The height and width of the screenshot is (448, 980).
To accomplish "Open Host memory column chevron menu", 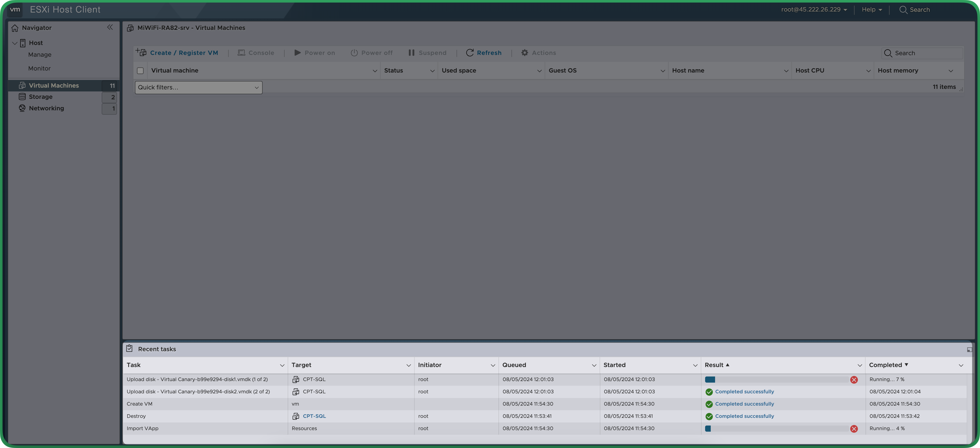I will [x=951, y=71].
